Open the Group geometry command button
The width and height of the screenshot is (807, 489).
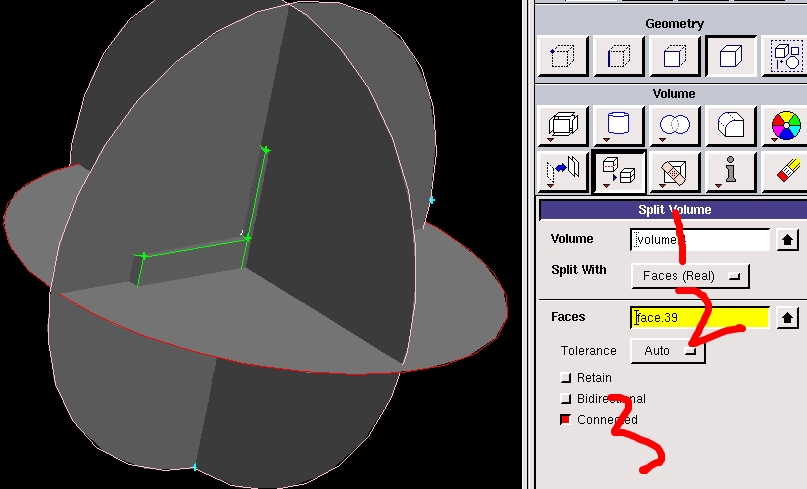click(x=787, y=56)
